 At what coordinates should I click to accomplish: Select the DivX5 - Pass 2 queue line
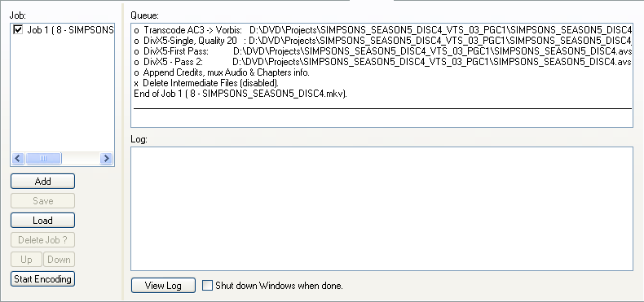(382, 62)
